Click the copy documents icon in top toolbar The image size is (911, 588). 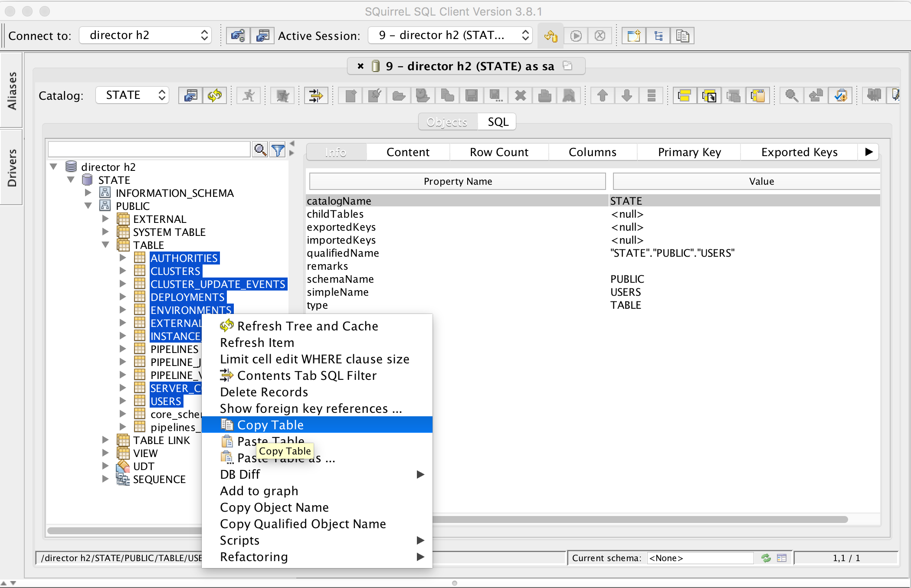[x=682, y=36]
